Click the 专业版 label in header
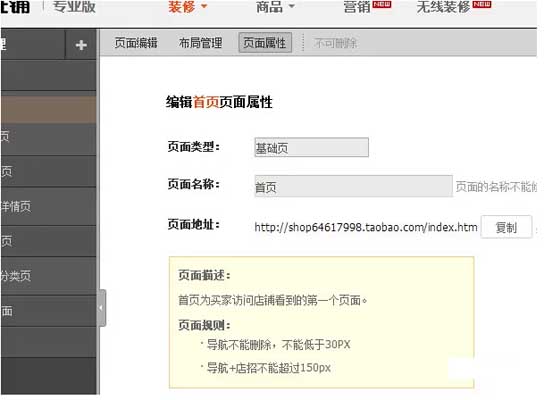The image size is (544, 400). pos(74,7)
